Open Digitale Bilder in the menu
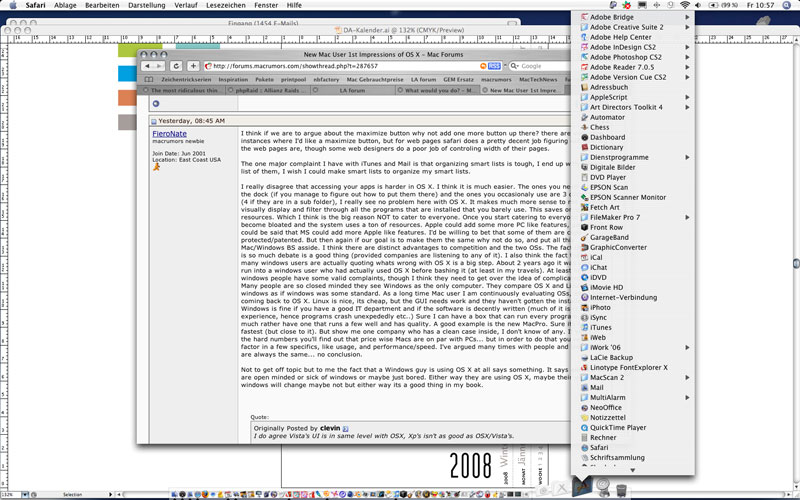This screenshot has height=500, width=800. [633, 167]
